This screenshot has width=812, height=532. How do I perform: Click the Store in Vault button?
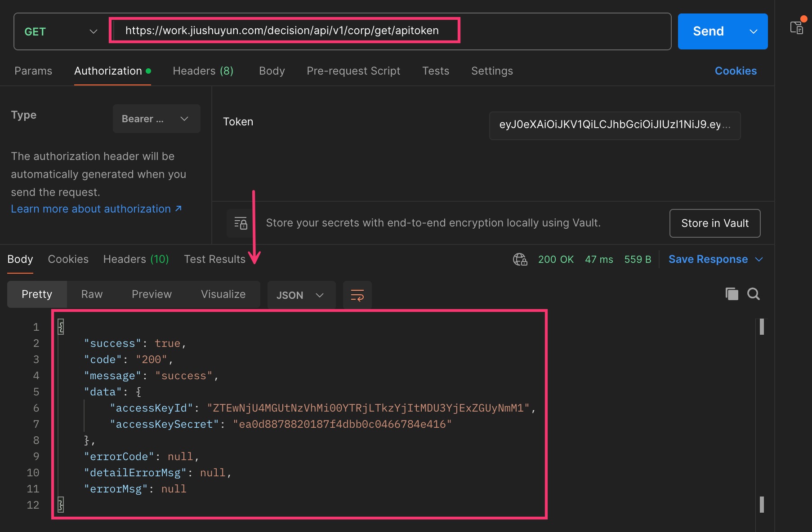[714, 223]
